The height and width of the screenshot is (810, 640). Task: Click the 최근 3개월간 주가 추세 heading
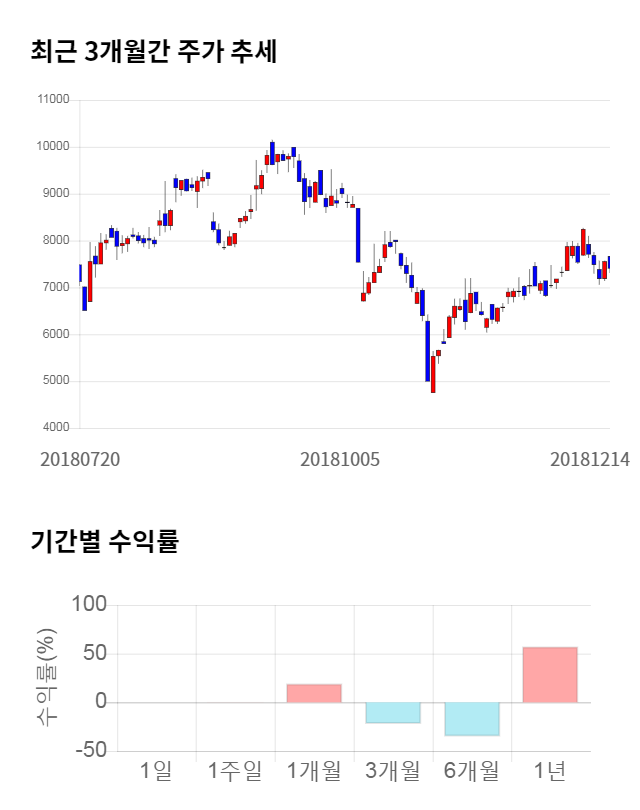click(153, 52)
